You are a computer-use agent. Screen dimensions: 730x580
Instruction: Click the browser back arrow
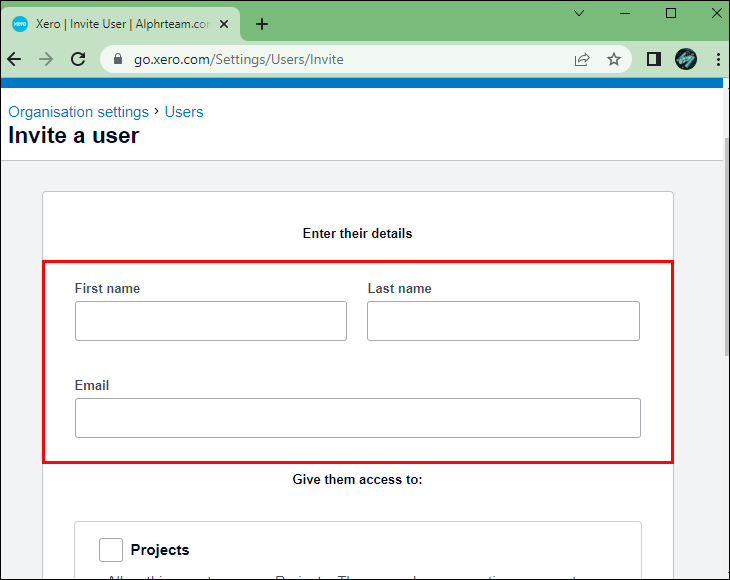click(14, 59)
